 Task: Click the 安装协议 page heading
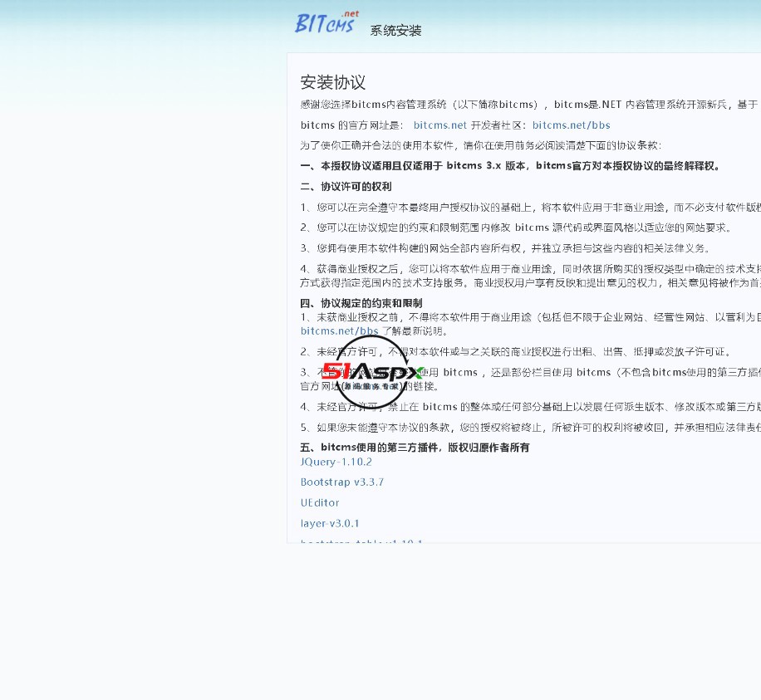pyautogui.click(x=332, y=82)
